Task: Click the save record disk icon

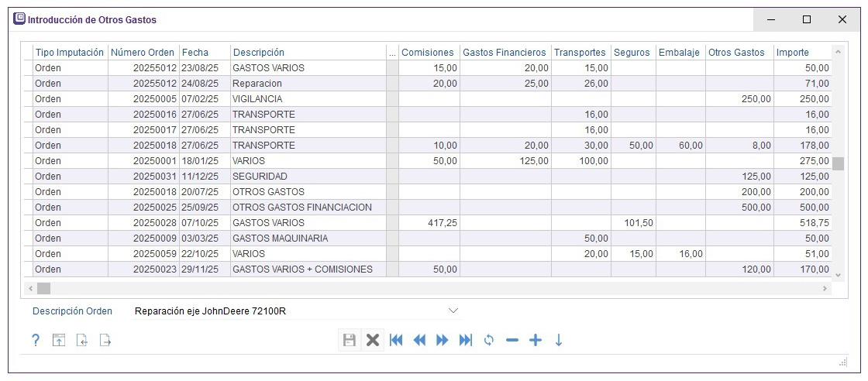Action: pyautogui.click(x=350, y=340)
